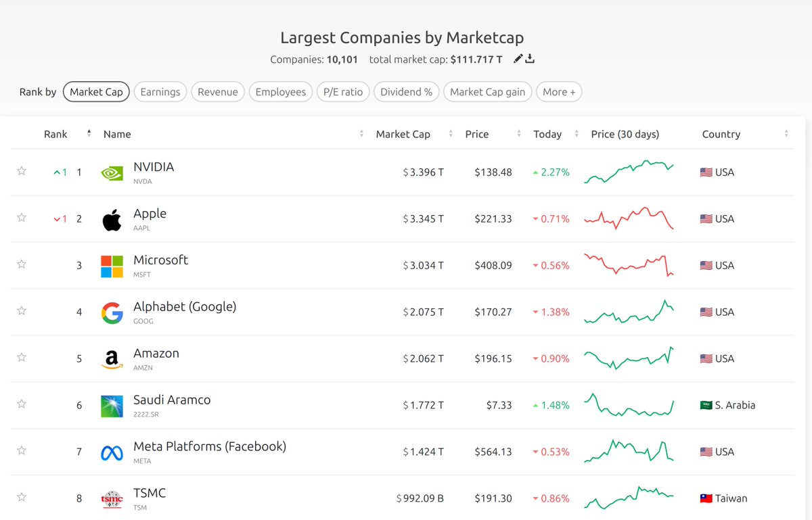
Task: Open the Apple company link
Action: coord(150,213)
